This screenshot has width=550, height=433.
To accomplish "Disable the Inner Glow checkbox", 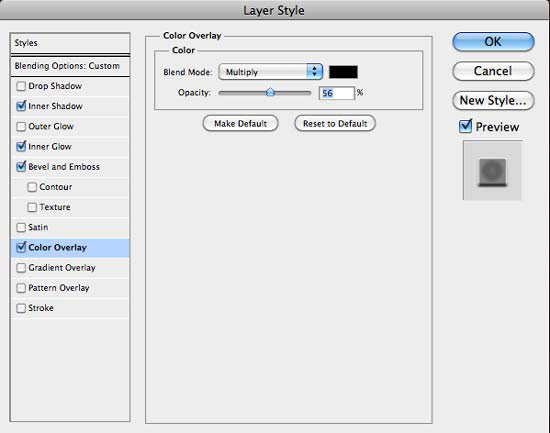I will point(21,146).
